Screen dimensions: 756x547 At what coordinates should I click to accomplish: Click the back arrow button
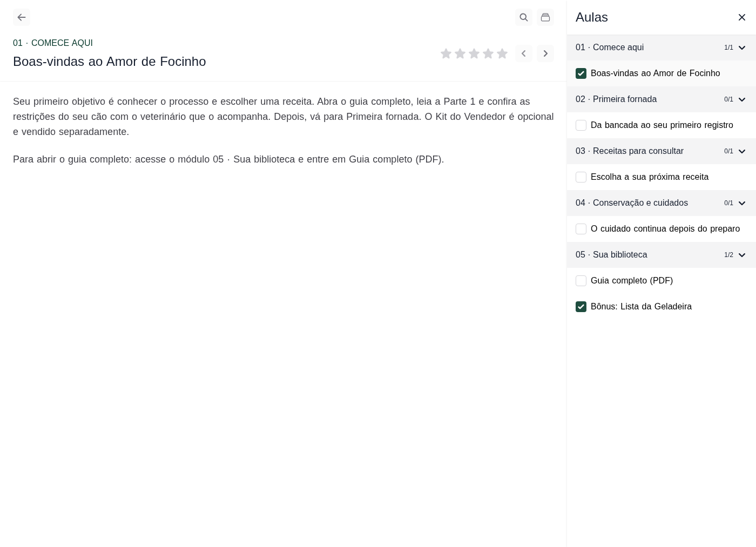click(x=22, y=17)
